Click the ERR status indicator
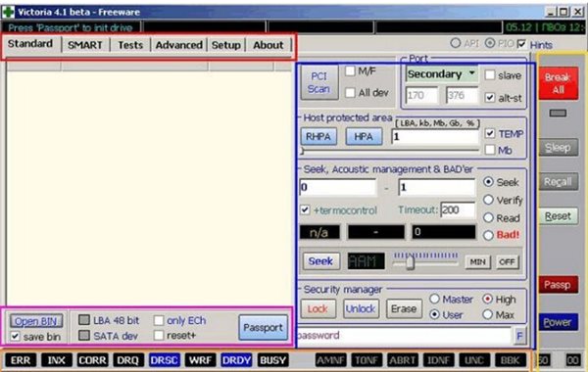 21,360
